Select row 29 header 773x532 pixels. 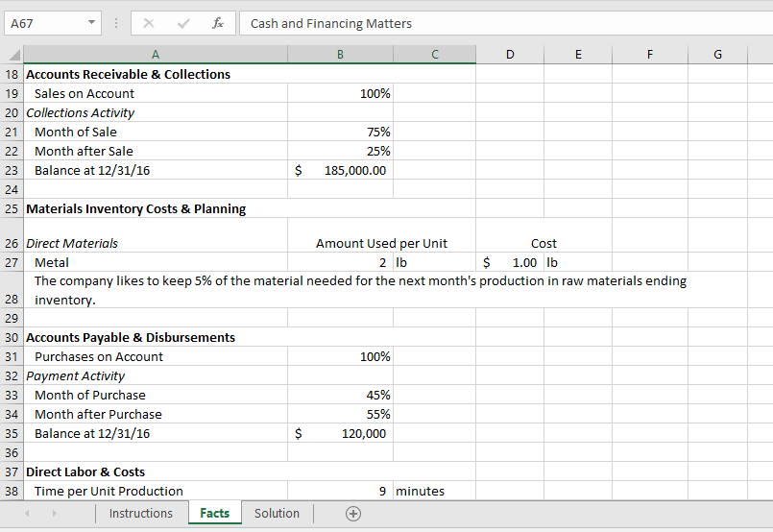12,318
